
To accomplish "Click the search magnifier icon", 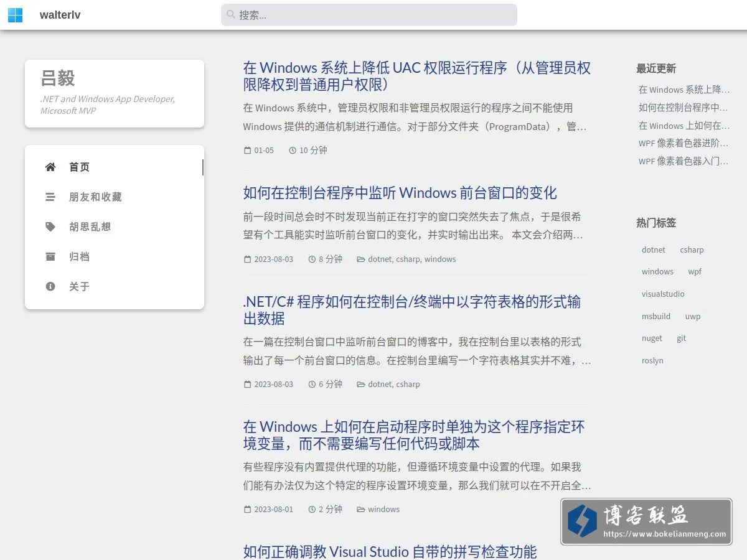I will pos(231,14).
